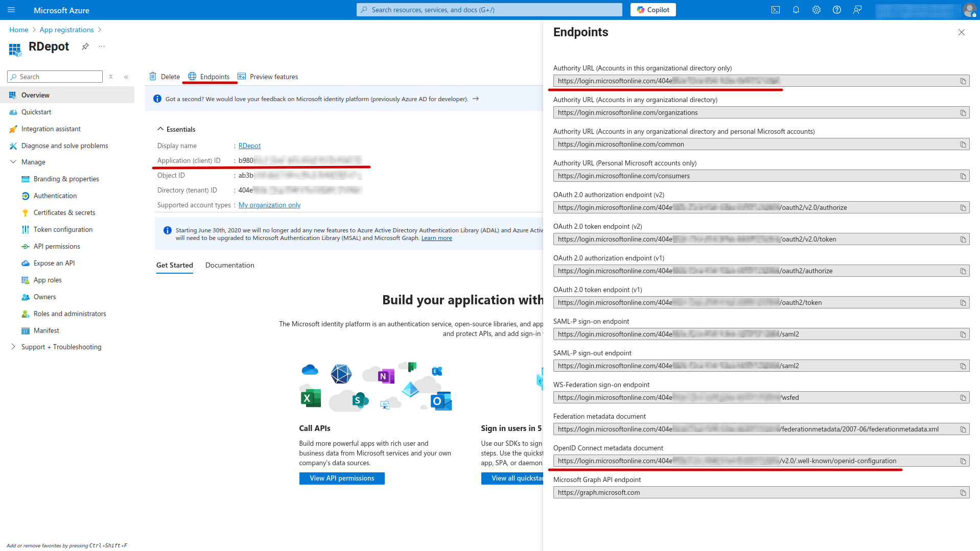Focus the sidebar Search field

tap(55, 77)
